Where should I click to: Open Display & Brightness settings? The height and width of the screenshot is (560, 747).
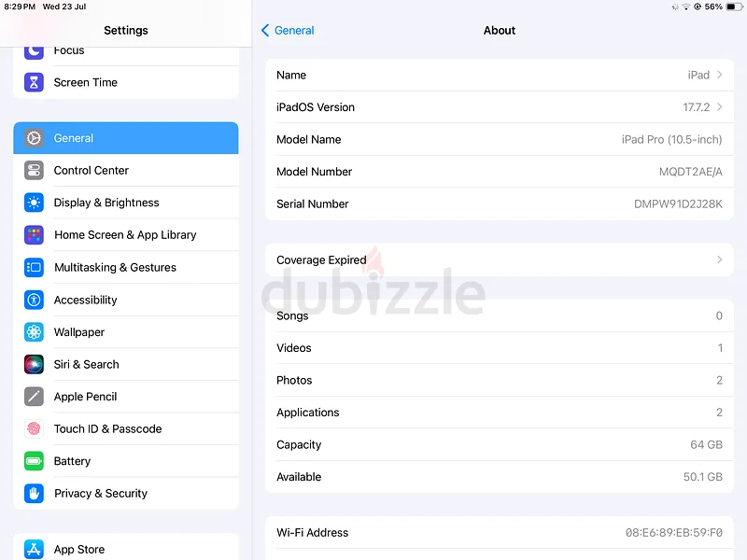coord(126,203)
